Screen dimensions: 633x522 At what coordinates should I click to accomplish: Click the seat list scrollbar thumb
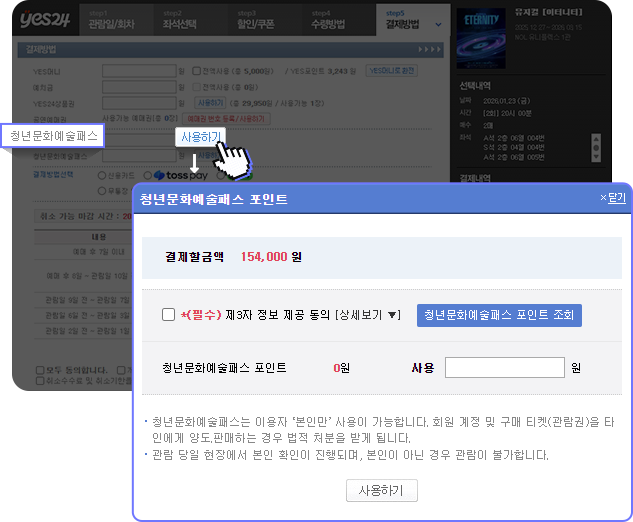click(x=596, y=148)
